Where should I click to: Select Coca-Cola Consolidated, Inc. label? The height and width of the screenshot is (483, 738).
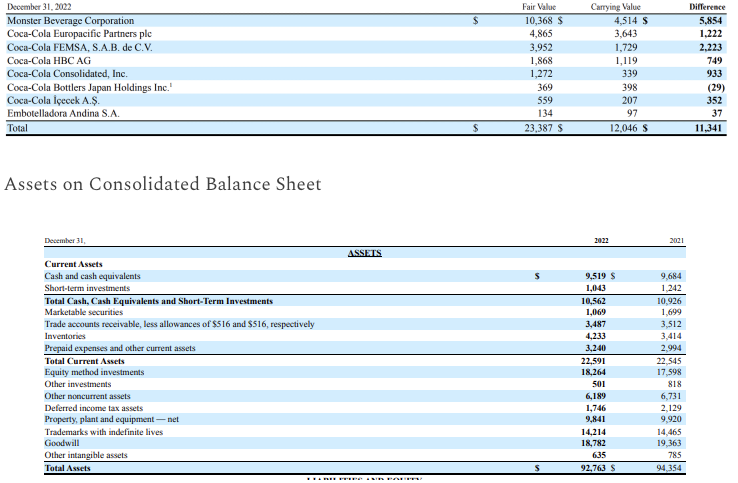click(67, 74)
